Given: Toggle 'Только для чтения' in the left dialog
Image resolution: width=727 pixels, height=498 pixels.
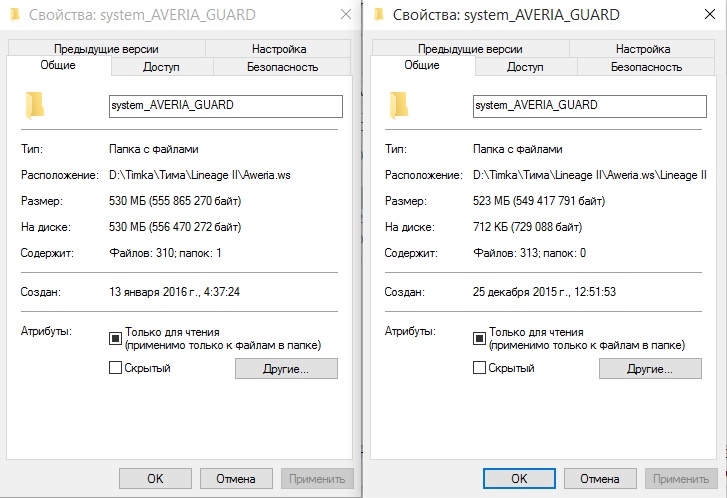Looking at the screenshot, I should [115, 338].
